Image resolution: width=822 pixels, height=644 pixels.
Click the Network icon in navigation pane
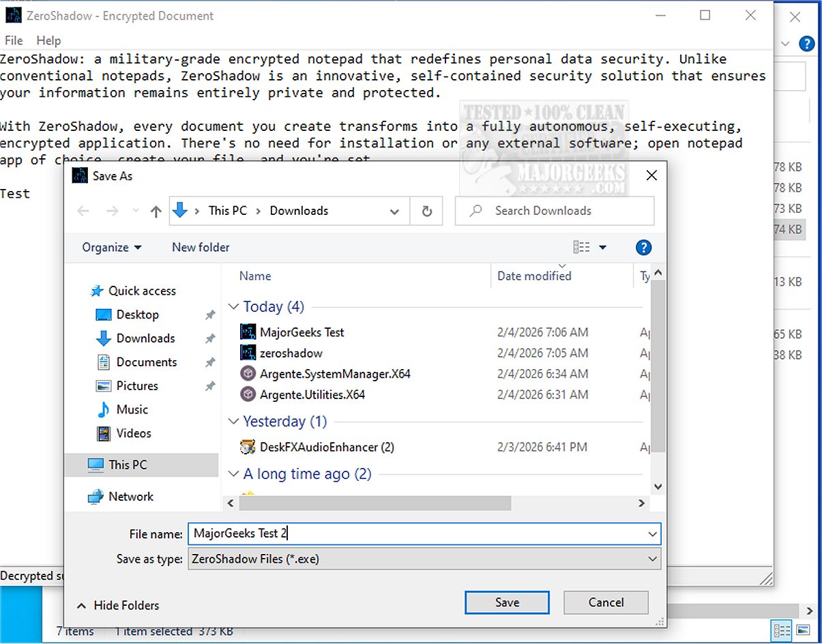pyautogui.click(x=96, y=497)
